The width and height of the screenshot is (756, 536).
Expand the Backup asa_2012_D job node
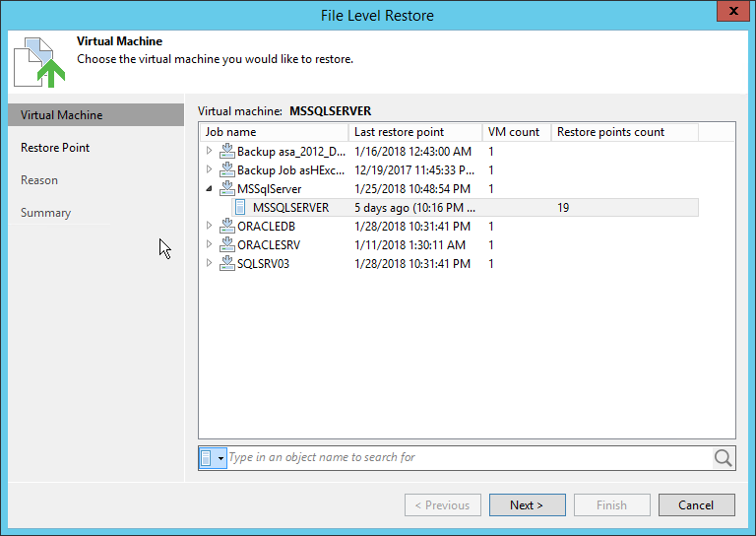coord(209,151)
